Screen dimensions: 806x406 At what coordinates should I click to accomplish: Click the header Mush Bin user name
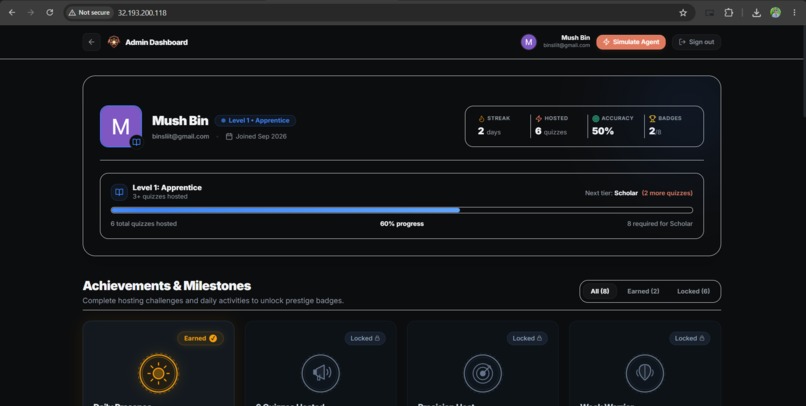click(575, 38)
